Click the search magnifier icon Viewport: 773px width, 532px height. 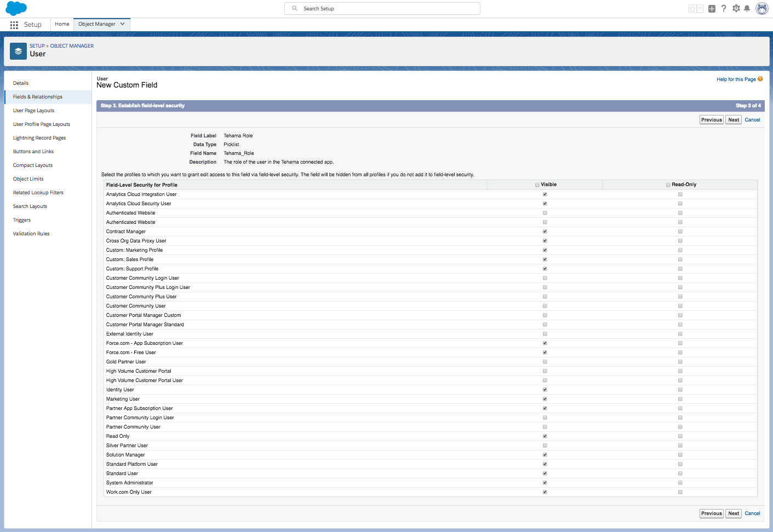(x=295, y=8)
